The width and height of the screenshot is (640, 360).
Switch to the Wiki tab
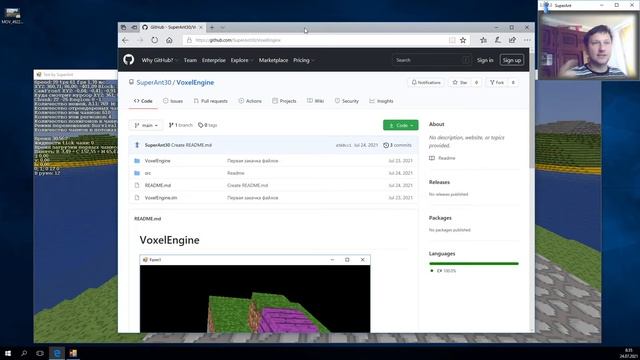pyautogui.click(x=316, y=101)
